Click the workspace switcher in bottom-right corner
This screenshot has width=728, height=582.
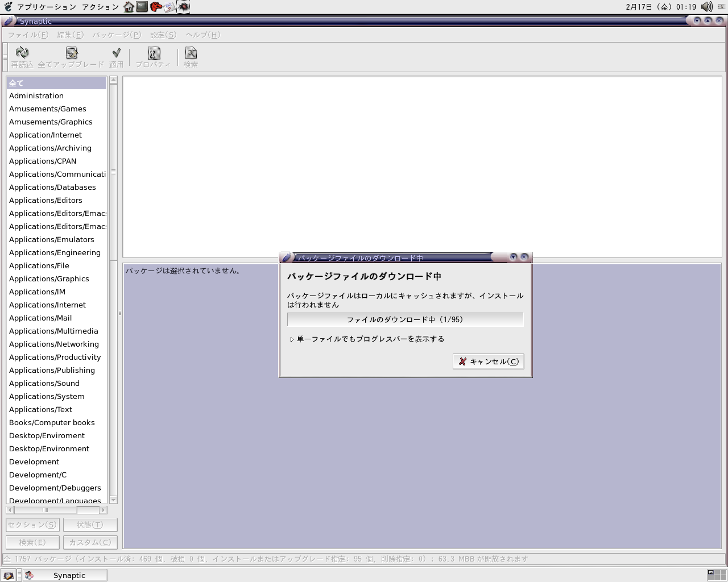(x=717, y=575)
